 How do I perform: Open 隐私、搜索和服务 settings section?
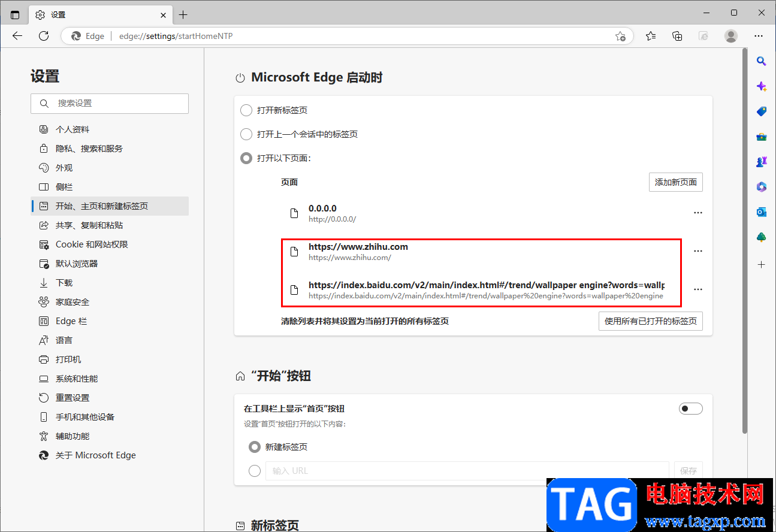(x=110, y=149)
